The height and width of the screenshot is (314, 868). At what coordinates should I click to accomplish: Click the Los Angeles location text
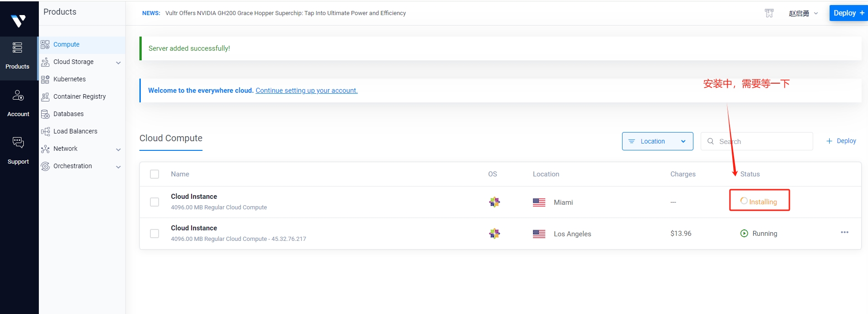(x=572, y=234)
